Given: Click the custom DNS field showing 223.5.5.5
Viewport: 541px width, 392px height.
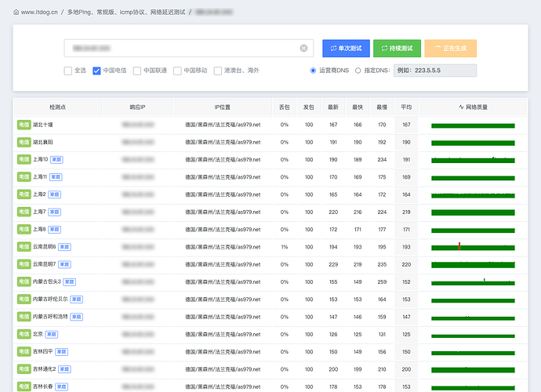Looking at the screenshot, I should pyautogui.click(x=435, y=71).
